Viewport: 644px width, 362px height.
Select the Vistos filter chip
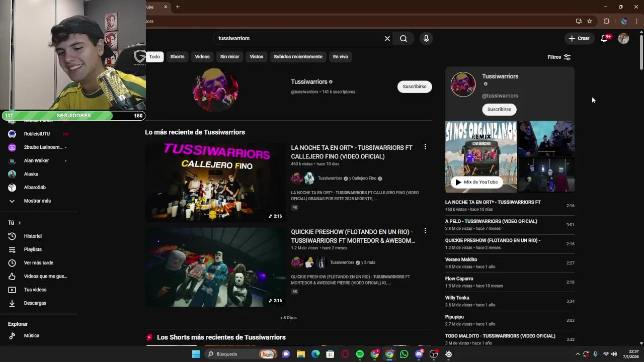coord(257,57)
